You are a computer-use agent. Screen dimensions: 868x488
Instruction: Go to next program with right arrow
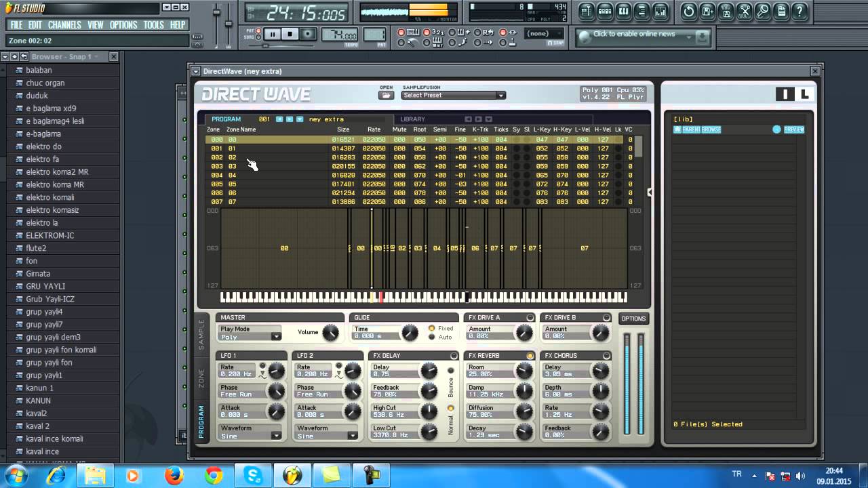[290, 119]
